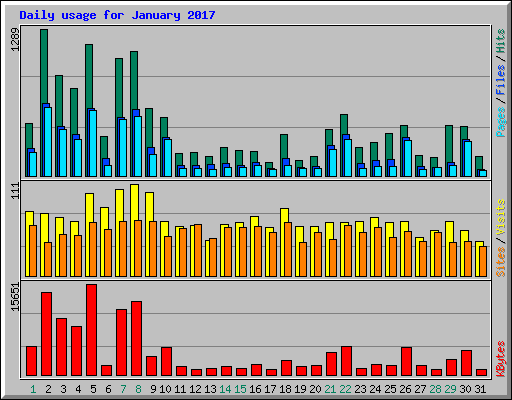
Task: Click the green Hits bar for day 5
Action: click(89, 76)
